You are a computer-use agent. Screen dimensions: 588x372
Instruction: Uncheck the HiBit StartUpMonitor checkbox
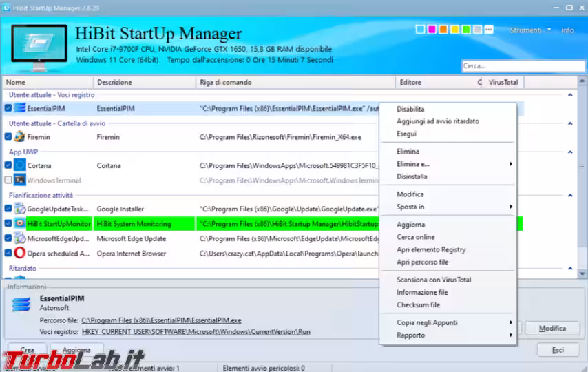click(x=8, y=223)
